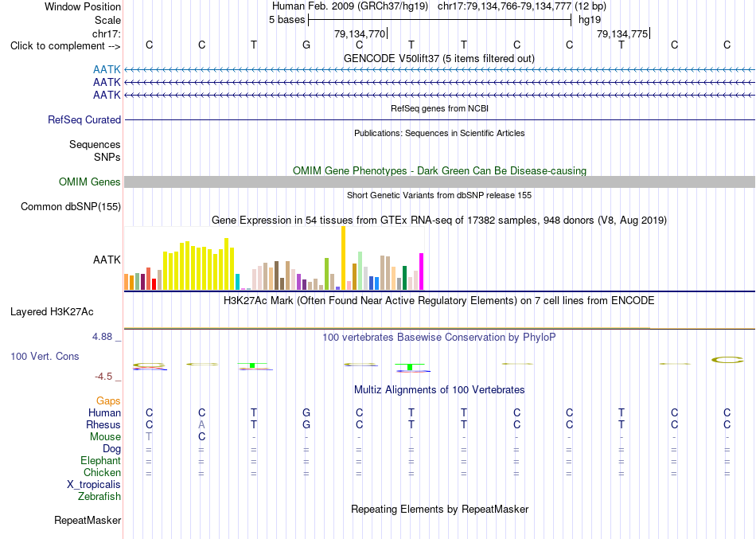The image size is (756, 539).
Task: Click the 79,134,775 position marker
Action: [622, 33]
